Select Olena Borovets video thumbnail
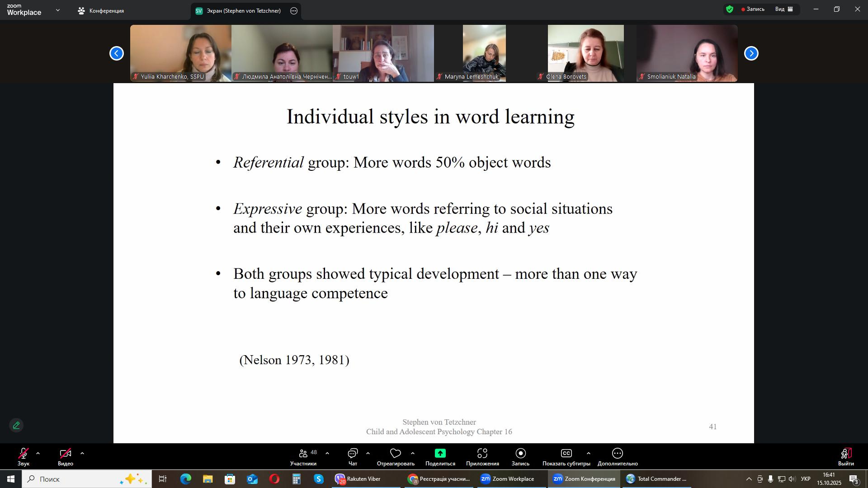The width and height of the screenshot is (868, 488). click(x=585, y=53)
